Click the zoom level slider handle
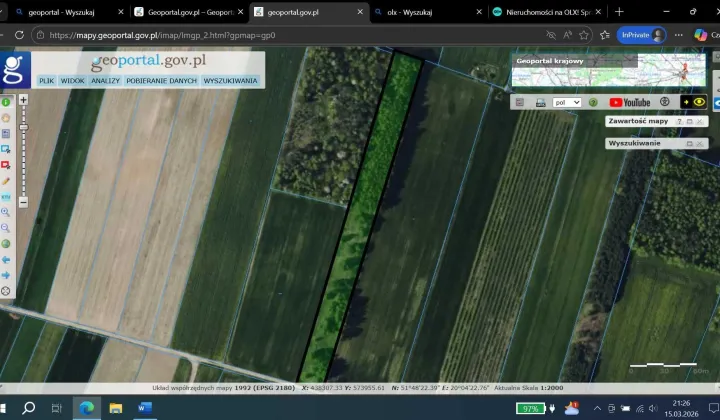The image size is (720, 420). (x=23, y=128)
